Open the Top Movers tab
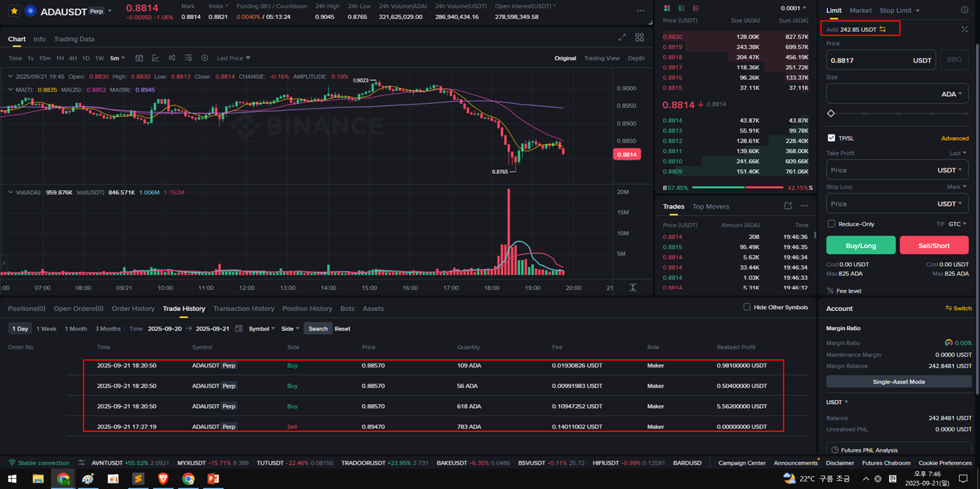This screenshot has width=980, height=489. [711, 206]
